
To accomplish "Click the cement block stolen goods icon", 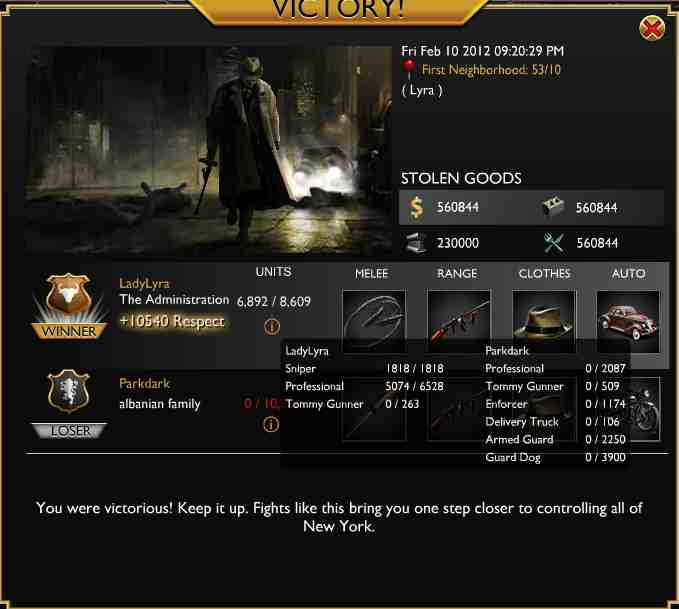I will coord(553,207).
